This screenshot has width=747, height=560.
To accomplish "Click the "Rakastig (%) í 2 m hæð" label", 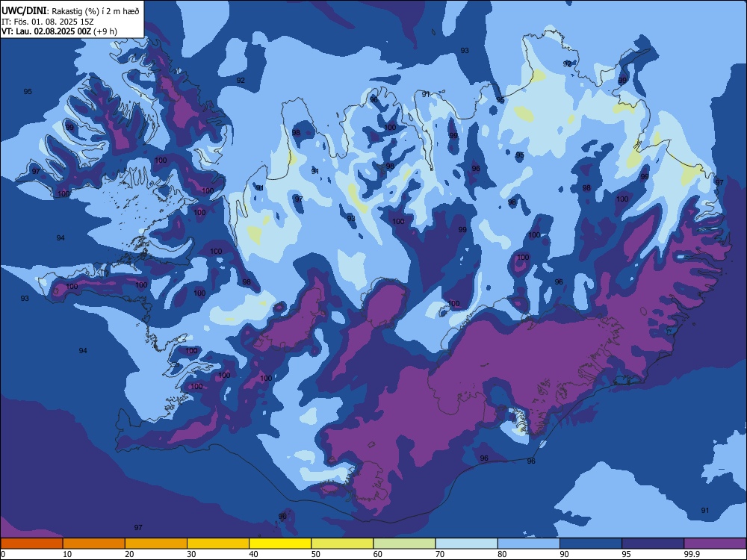I will click(x=96, y=11).
